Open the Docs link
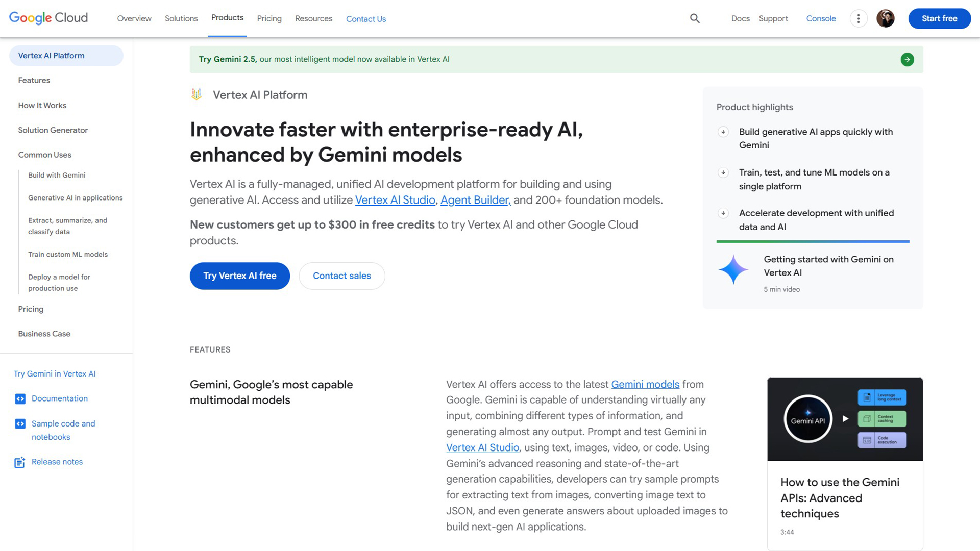Image resolution: width=980 pixels, height=551 pixels. tap(740, 18)
